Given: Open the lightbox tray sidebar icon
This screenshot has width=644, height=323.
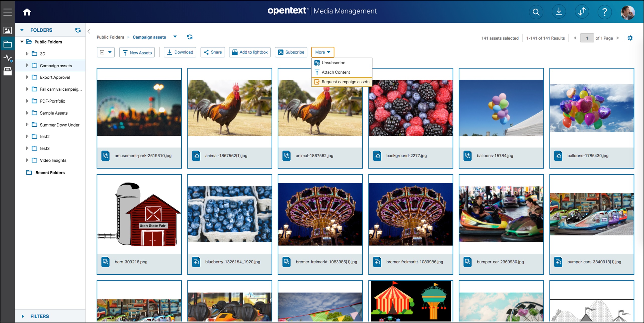Looking at the screenshot, I should point(8,71).
